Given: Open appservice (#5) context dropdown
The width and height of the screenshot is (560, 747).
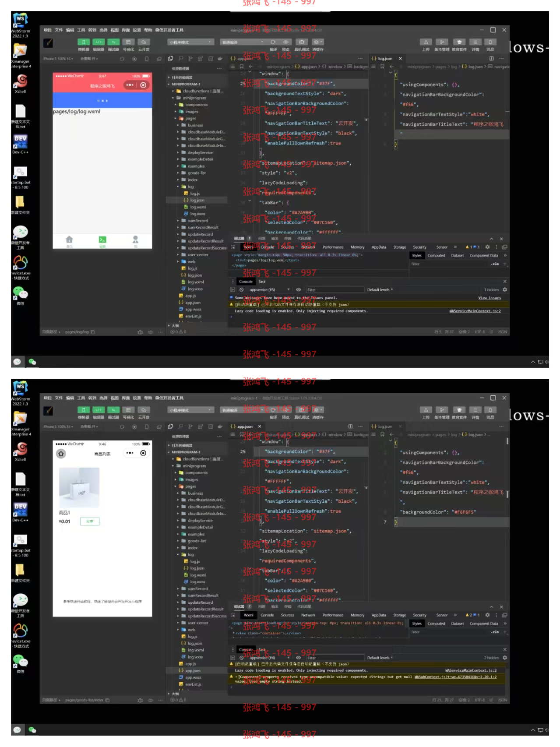Looking at the screenshot, I should tap(269, 290).
